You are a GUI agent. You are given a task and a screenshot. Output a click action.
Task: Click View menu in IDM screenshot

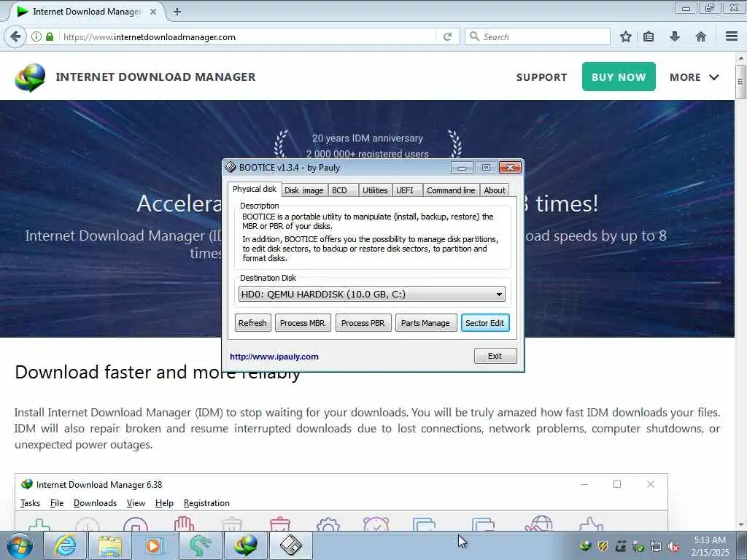pos(136,503)
